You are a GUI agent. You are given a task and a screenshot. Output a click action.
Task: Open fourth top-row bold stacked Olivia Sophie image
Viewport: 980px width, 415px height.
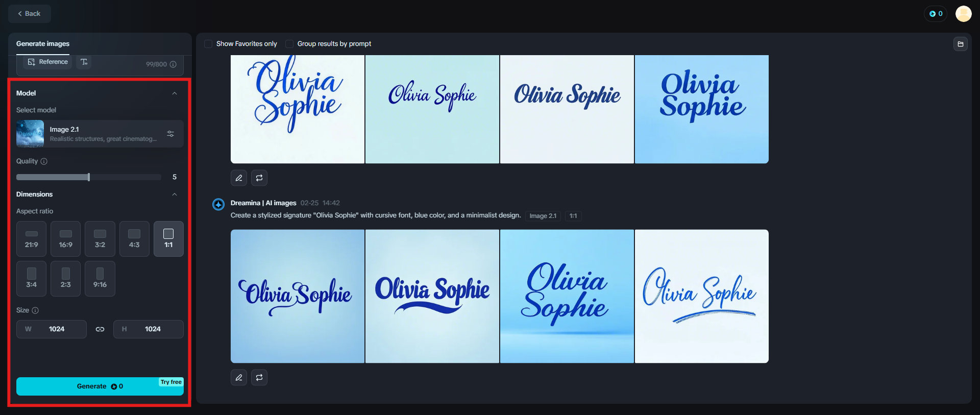coord(702,109)
